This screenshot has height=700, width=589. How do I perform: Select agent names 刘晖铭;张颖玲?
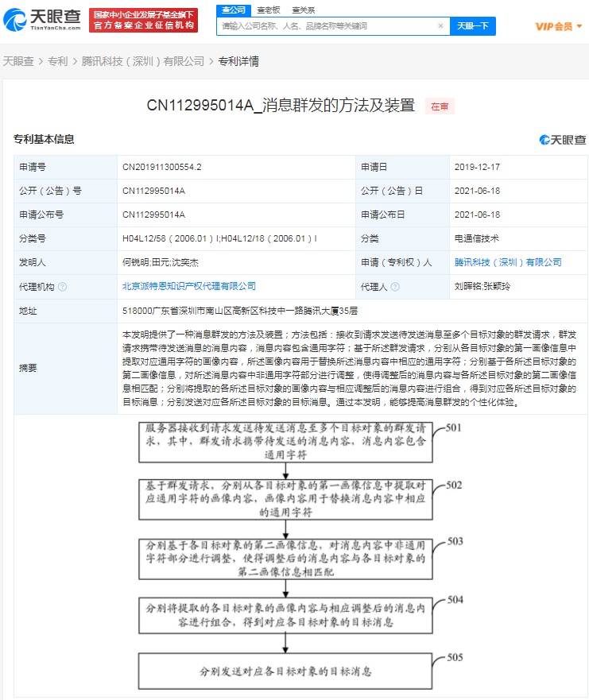[482, 286]
